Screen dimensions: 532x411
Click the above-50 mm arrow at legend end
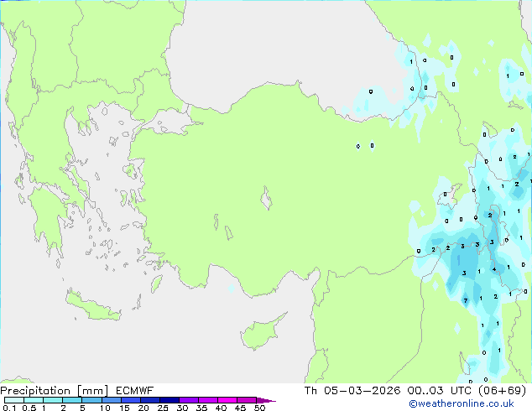click(265, 400)
